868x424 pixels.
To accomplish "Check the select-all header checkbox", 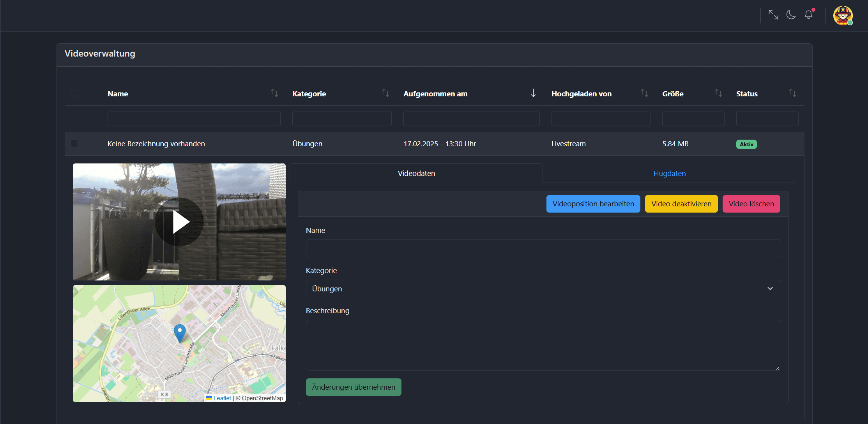I will (74, 94).
